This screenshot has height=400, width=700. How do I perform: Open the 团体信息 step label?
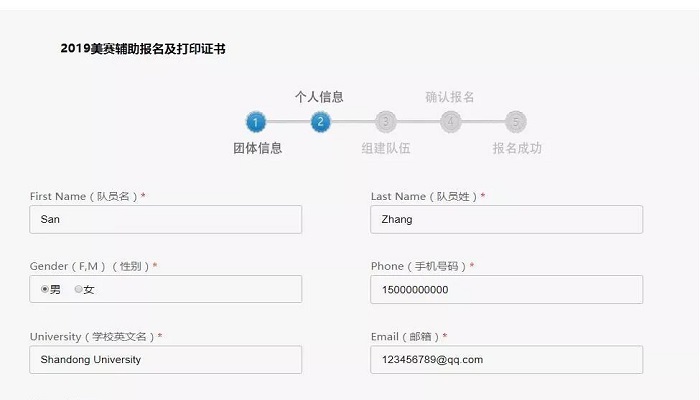[x=258, y=148]
